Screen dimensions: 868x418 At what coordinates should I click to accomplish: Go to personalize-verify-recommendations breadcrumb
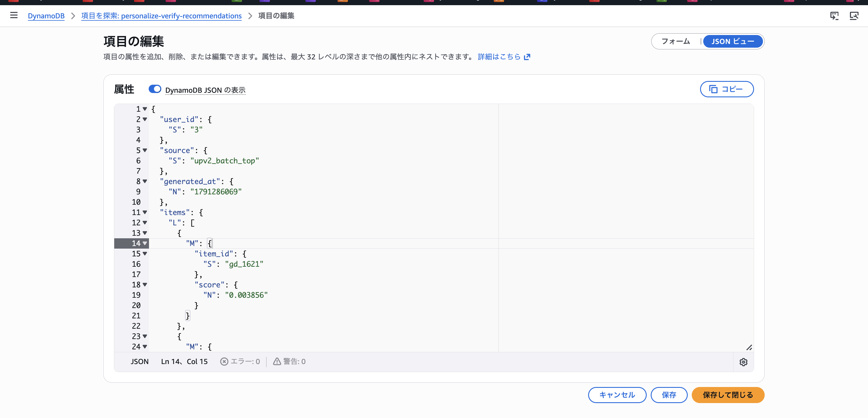[161, 16]
